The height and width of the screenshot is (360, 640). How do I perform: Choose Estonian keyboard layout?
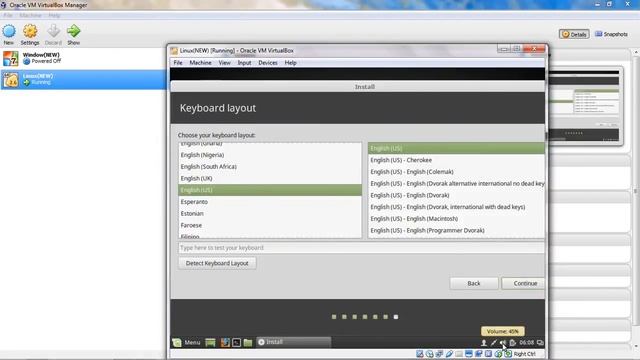(270, 213)
